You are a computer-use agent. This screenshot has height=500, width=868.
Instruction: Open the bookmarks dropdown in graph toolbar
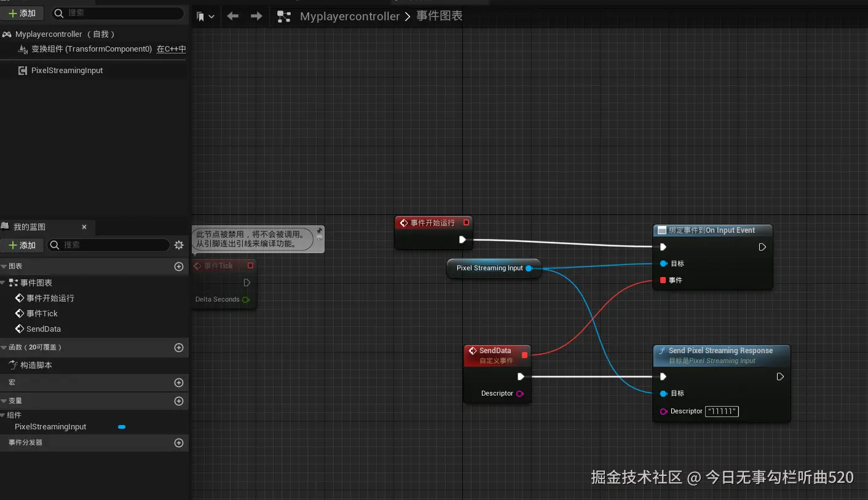point(205,17)
